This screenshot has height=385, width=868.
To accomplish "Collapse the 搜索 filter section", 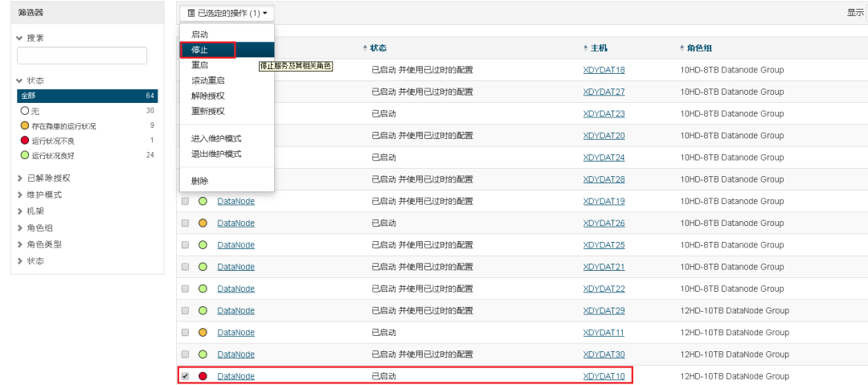I will 31,39.
